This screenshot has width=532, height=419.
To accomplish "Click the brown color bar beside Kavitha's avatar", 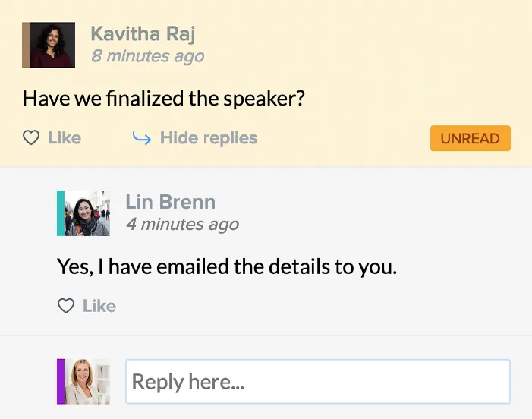I will 25,46.
